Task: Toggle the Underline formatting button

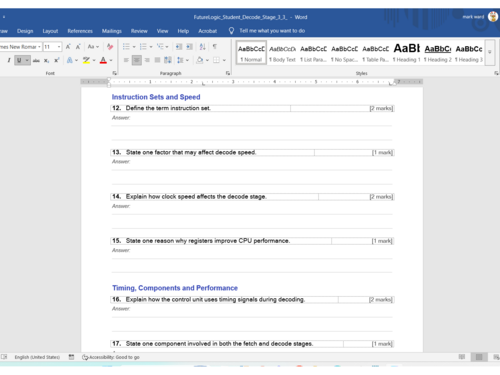Action: point(19,60)
